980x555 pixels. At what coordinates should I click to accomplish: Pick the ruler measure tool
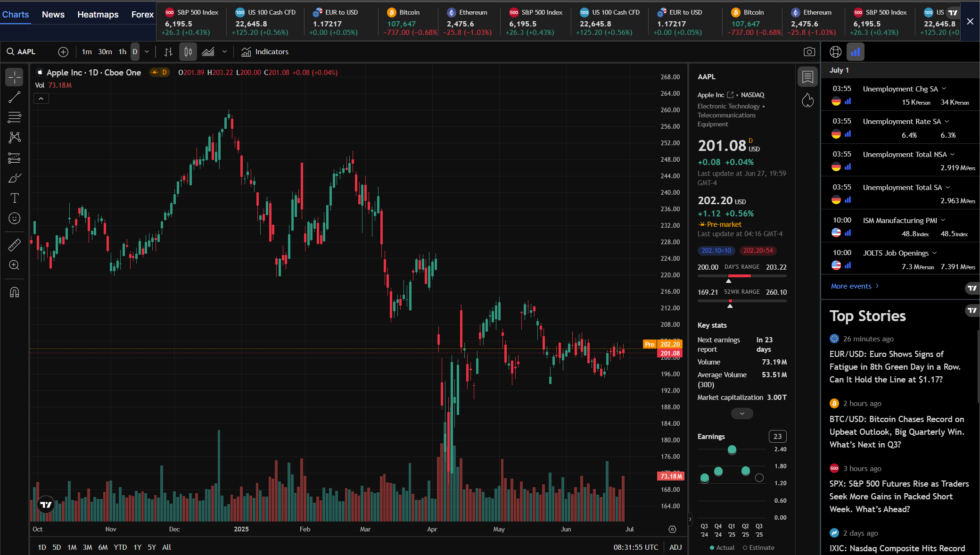coord(14,245)
